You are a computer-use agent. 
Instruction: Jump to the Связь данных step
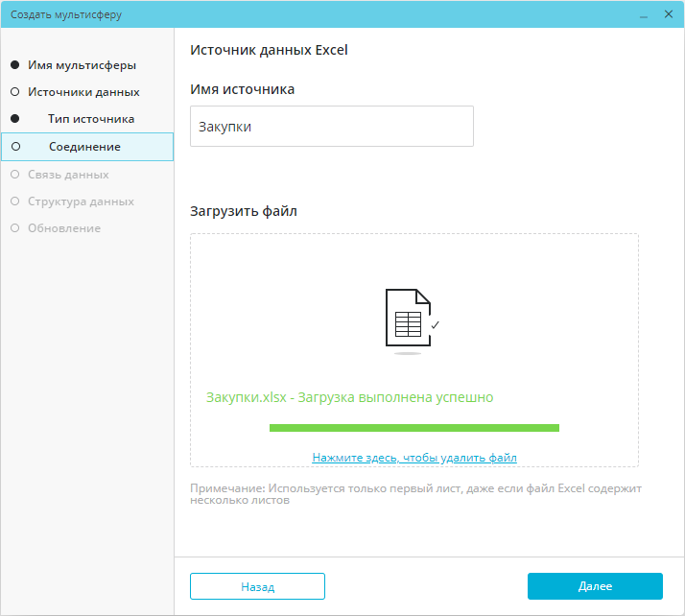[x=68, y=175]
